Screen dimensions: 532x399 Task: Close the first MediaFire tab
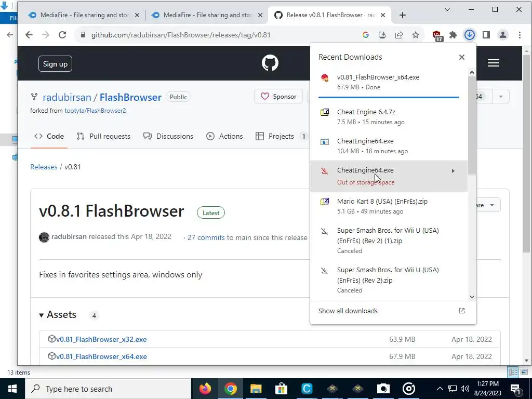pyautogui.click(x=137, y=15)
